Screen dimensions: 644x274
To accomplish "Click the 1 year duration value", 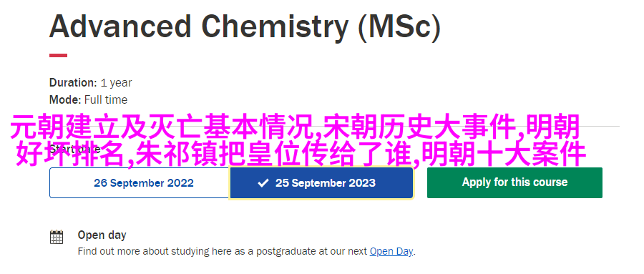I will [116, 83].
